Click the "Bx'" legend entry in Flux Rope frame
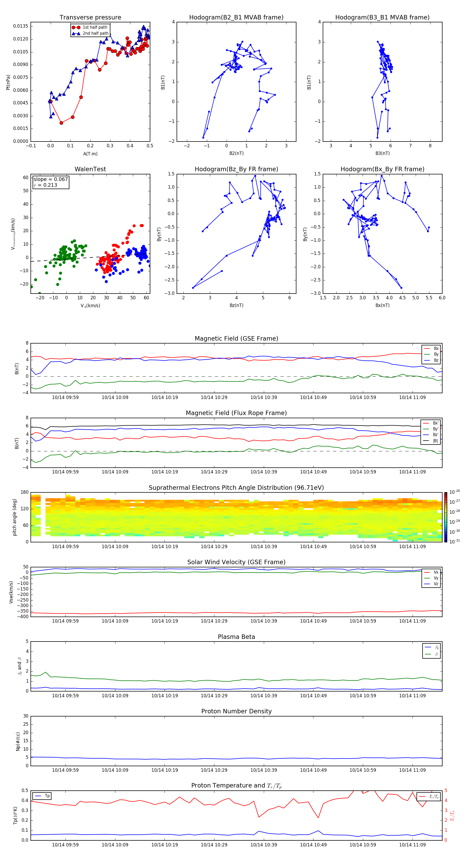This screenshot has height=868, width=473. coord(431,423)
